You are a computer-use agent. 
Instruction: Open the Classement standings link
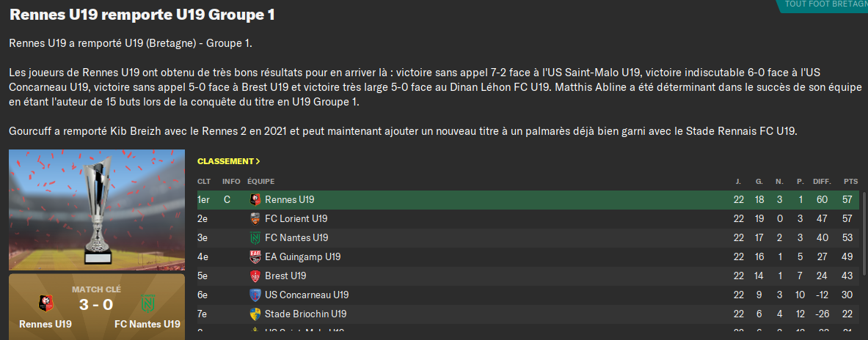click(228, 161)
